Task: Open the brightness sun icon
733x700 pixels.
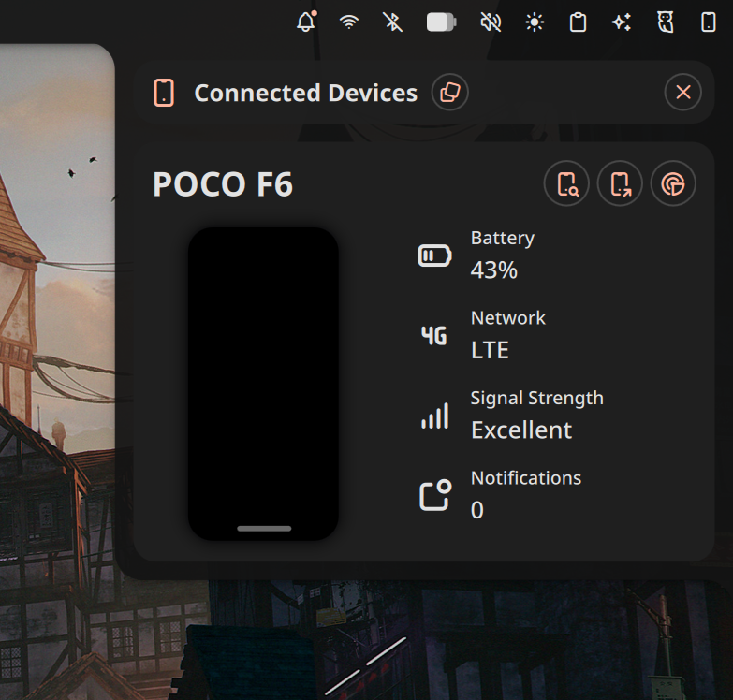Action: coord(535,22)
